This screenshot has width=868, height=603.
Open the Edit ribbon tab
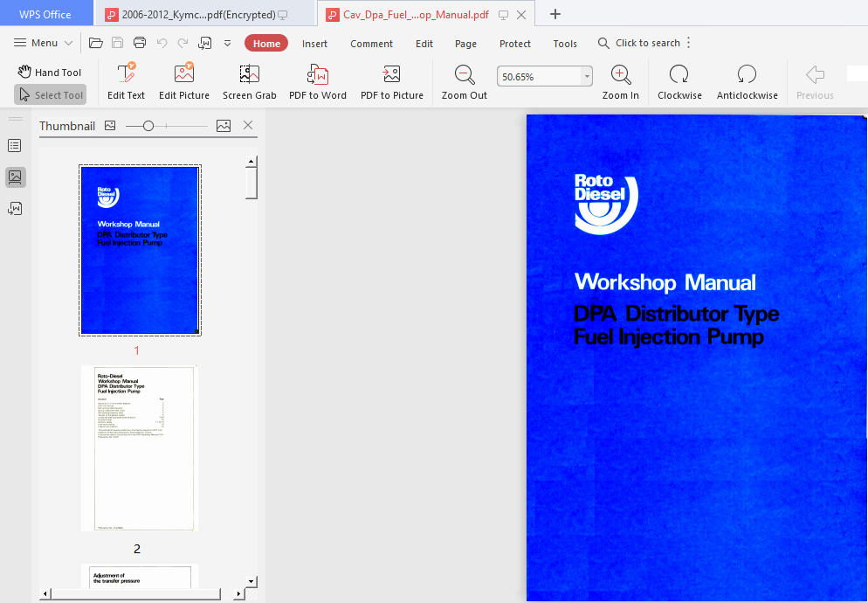point(424,43)
